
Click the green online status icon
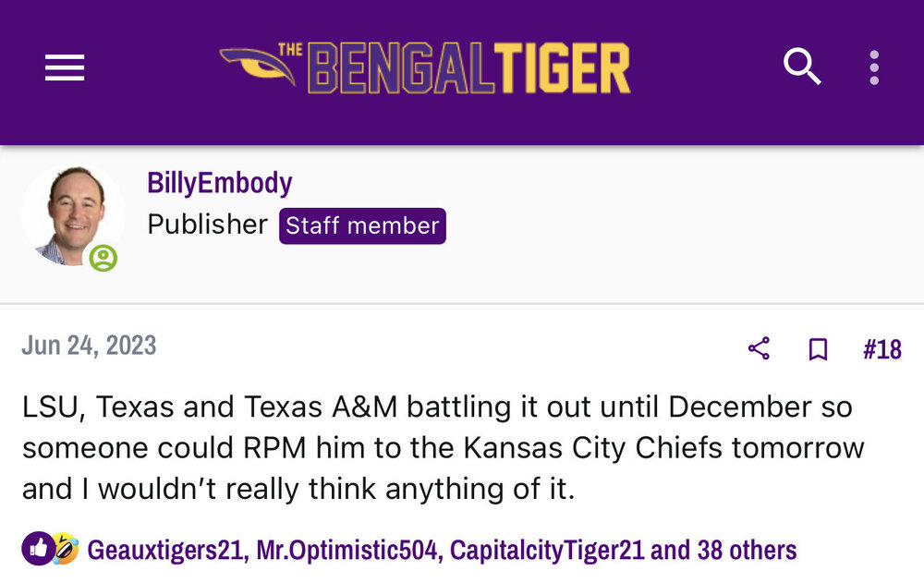tap(103, 258)
